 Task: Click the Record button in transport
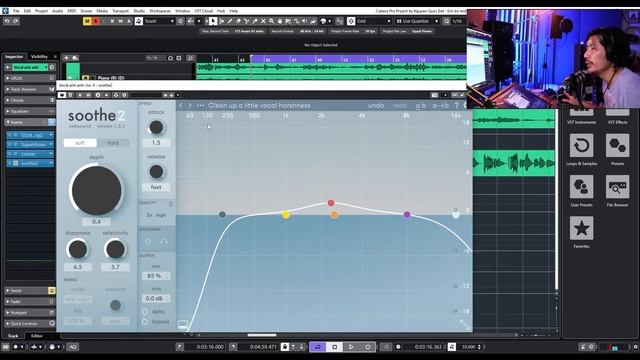pos(368,347)
